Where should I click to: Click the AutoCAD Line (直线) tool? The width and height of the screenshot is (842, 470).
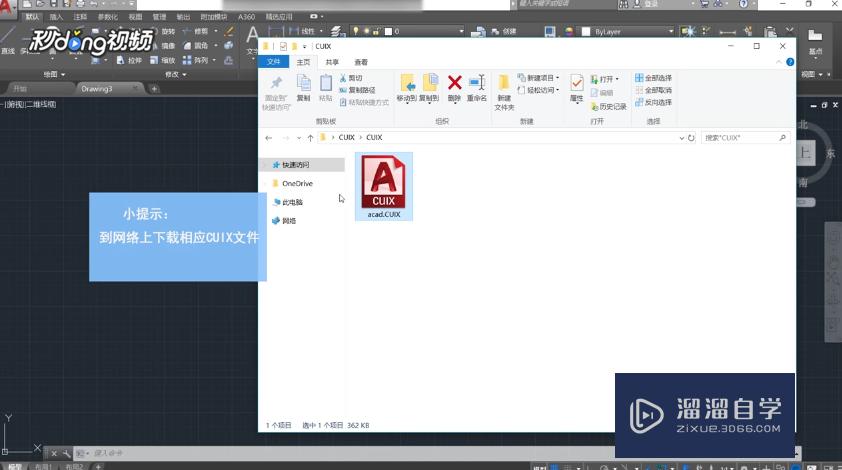[x=8, y=41]
